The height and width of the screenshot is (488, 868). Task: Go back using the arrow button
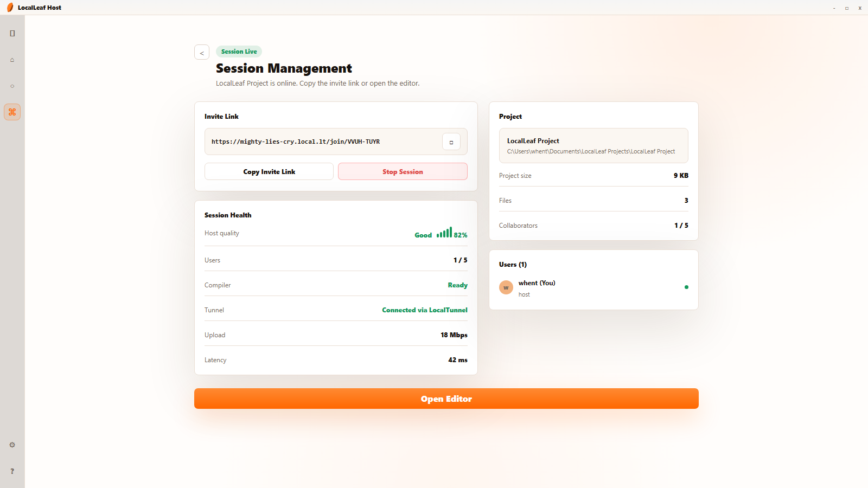(x=202, y=52)
